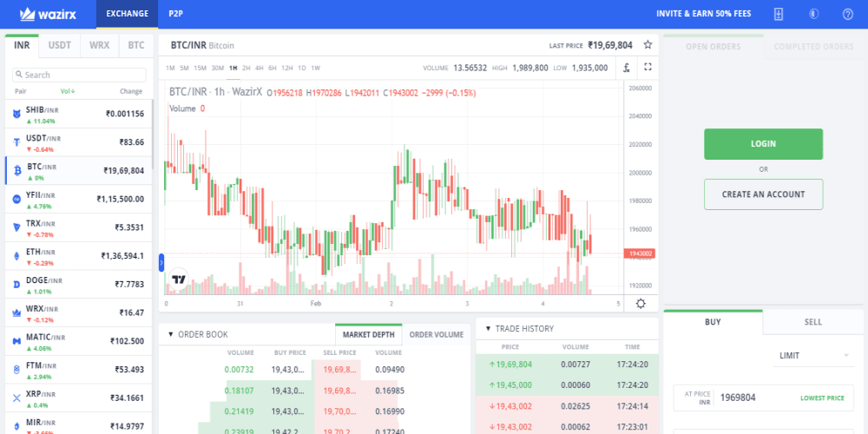The image size is (868, 434).
Task: Click the WazirX logo
Action: point(50,14)
